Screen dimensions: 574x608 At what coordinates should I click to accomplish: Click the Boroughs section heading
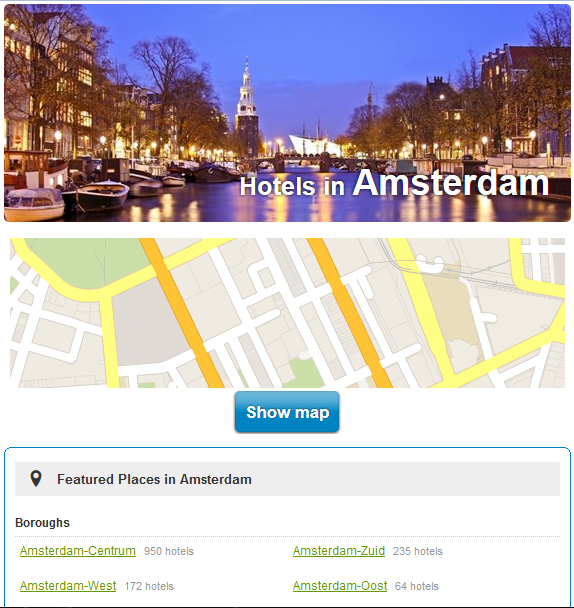click(42, 523)
